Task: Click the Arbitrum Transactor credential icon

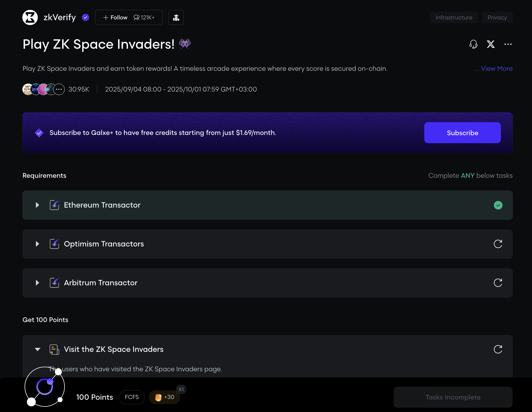Action: 55,283
